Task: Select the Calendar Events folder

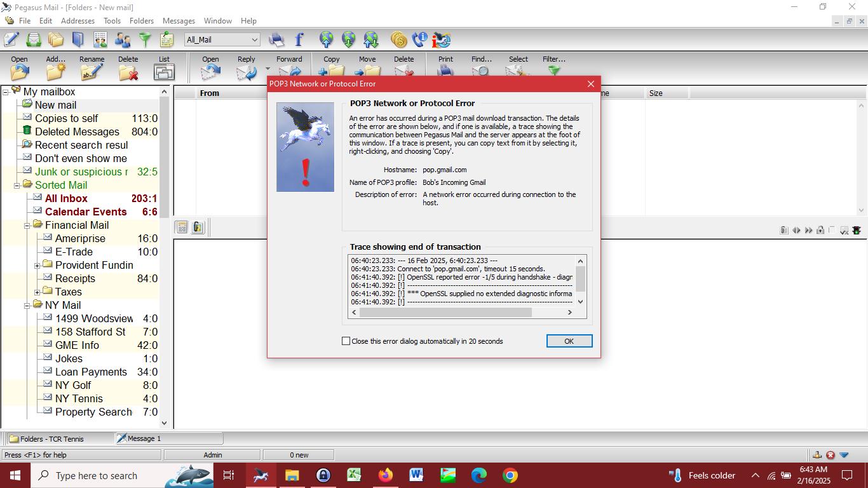Action: (x=85, y=212)
